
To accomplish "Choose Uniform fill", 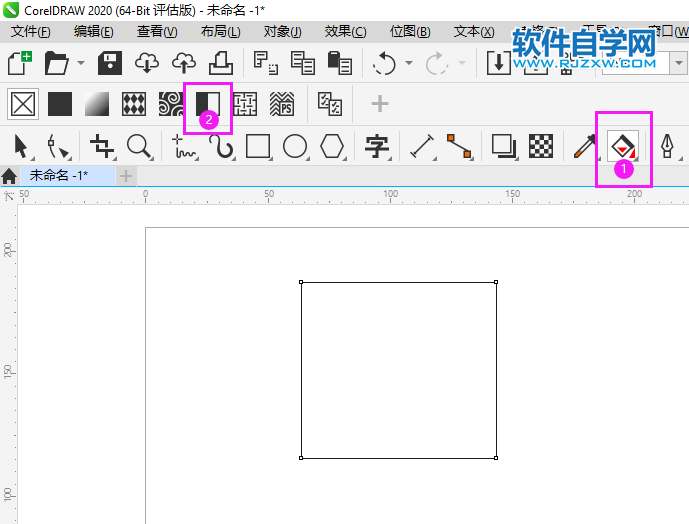I will [x=60, y=104].
